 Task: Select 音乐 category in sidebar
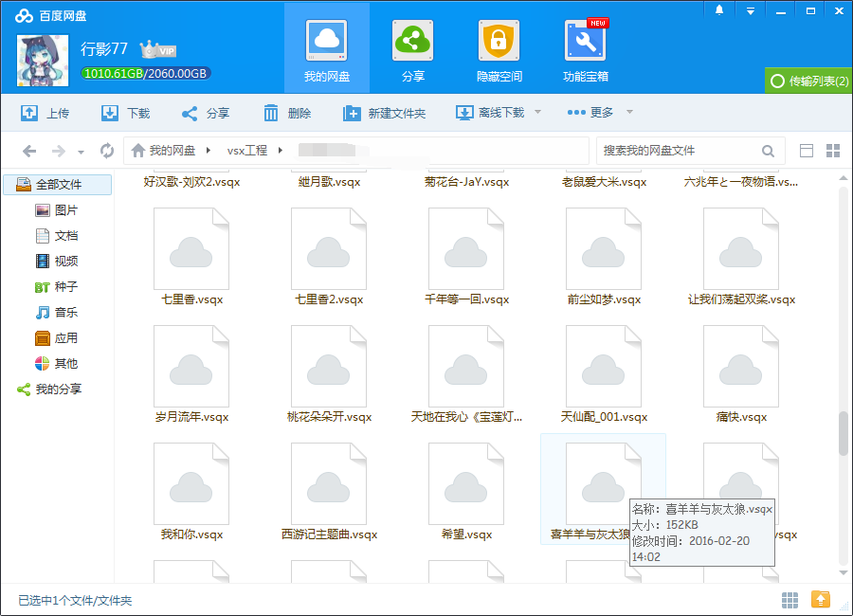click(x=57, y=313)
